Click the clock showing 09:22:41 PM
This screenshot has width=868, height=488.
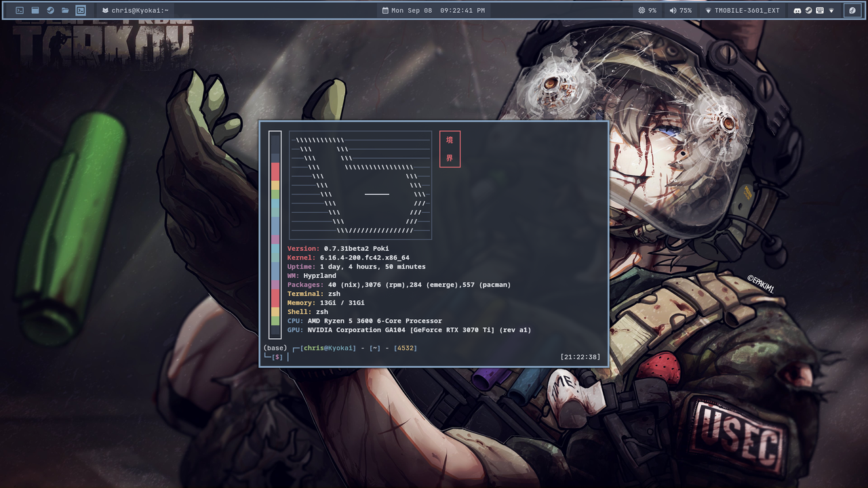(x=462, y=11)
